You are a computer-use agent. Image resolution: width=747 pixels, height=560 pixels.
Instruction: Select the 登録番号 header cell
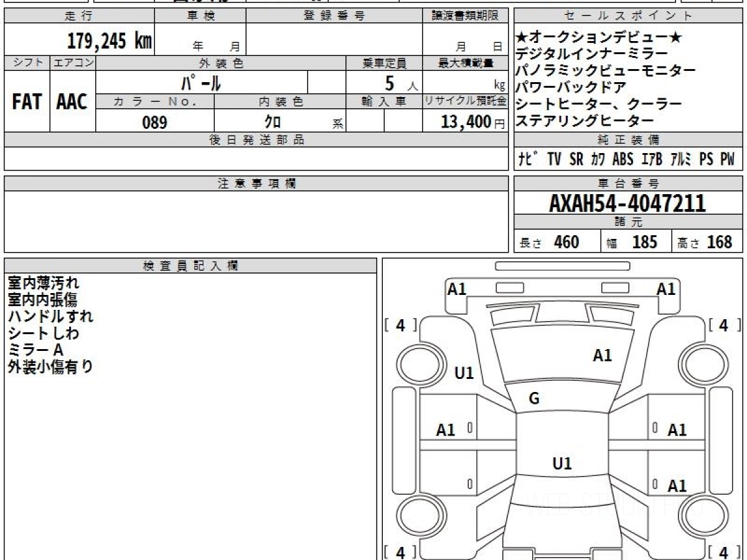pos(334,16)
